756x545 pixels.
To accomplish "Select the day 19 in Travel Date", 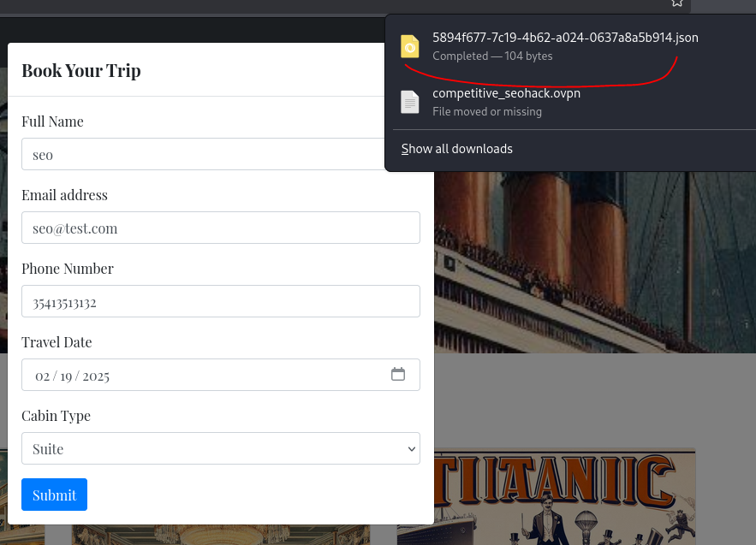I will point(66,376).
